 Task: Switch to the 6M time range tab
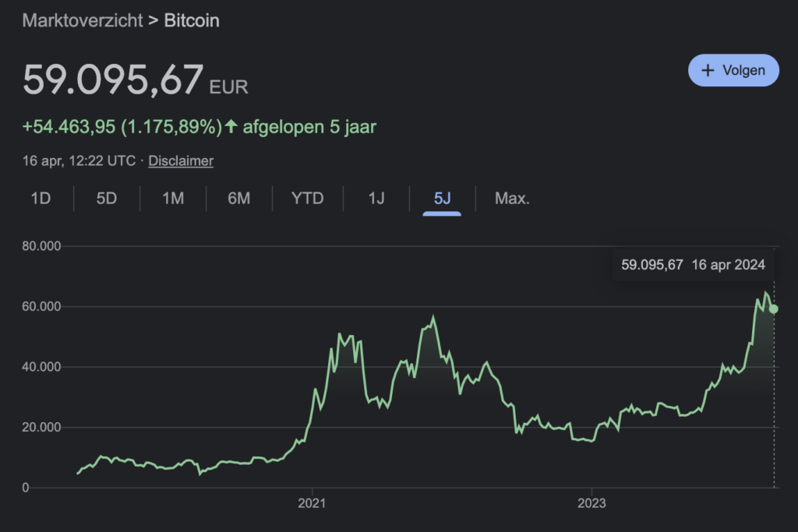(239, 198)
